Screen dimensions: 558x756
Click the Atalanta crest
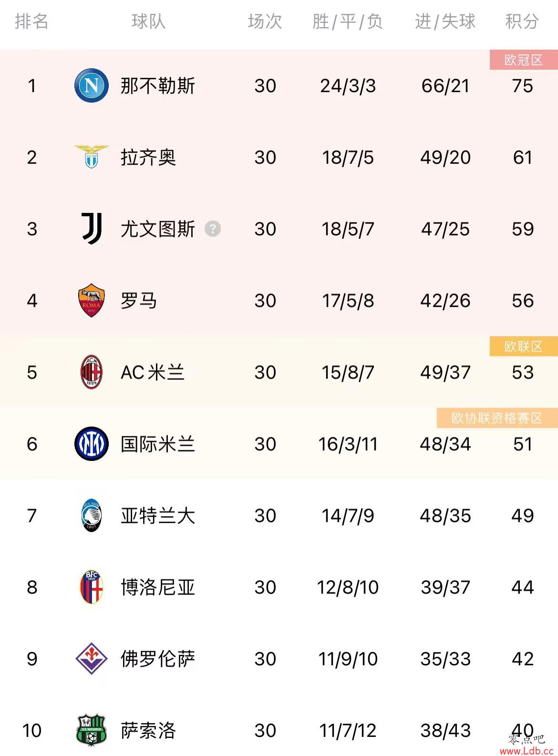point(92,515)
